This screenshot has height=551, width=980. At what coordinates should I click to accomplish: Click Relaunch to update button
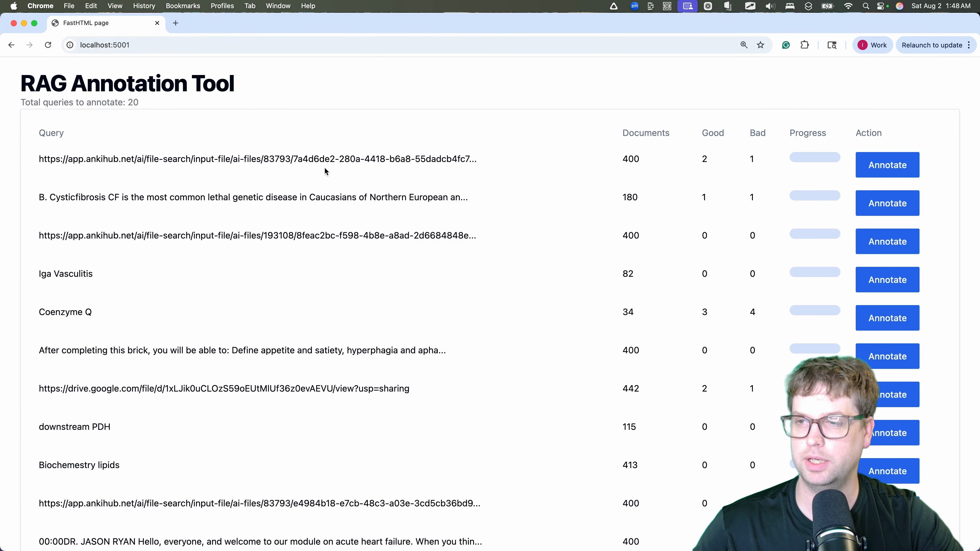click(x=932, y=45)
